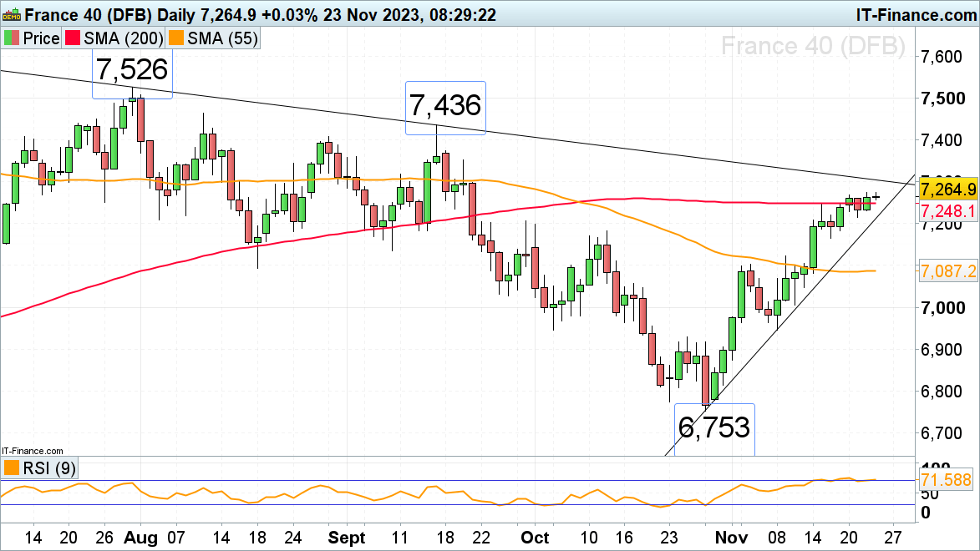
Task: Click the 7,400 price axis label
Action: (942, 140)
